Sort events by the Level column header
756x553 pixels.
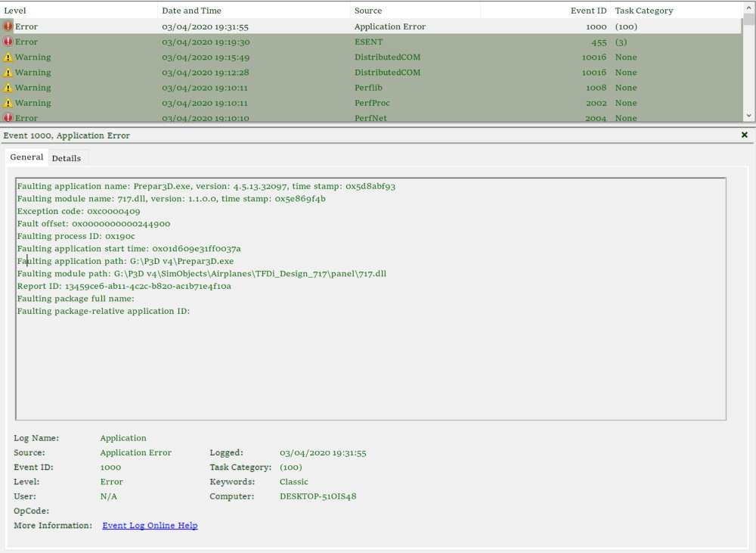click(x=79, y=11)
